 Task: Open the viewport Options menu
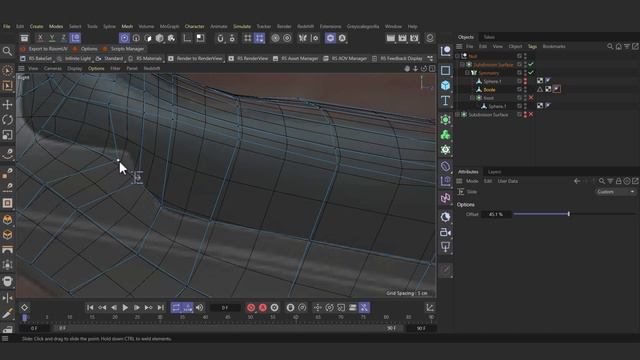tap(96, 68)
